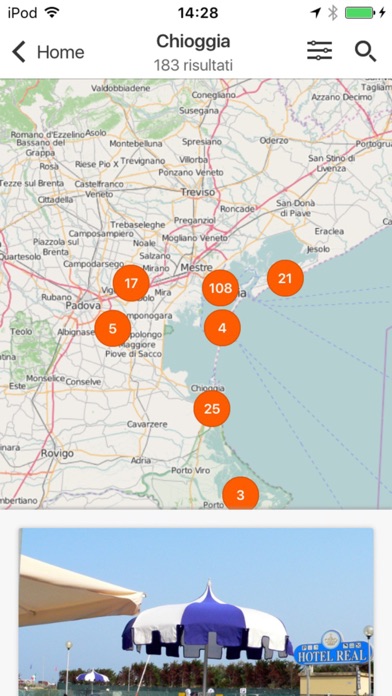Click the Treviso label on map
392x696 pixels.
pyautogui.click(x=198, y=192)
